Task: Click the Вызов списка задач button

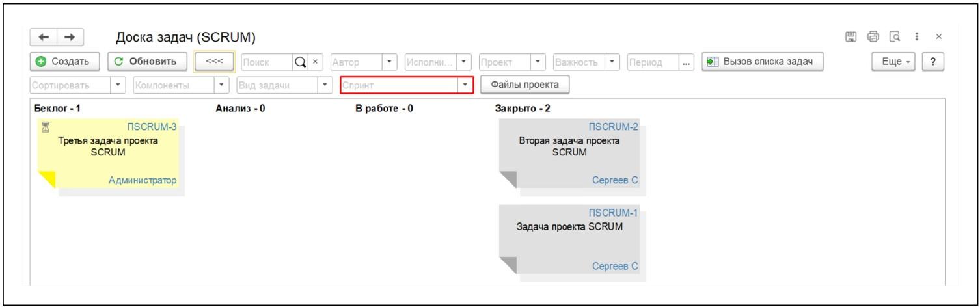Action: pos(762,61)
